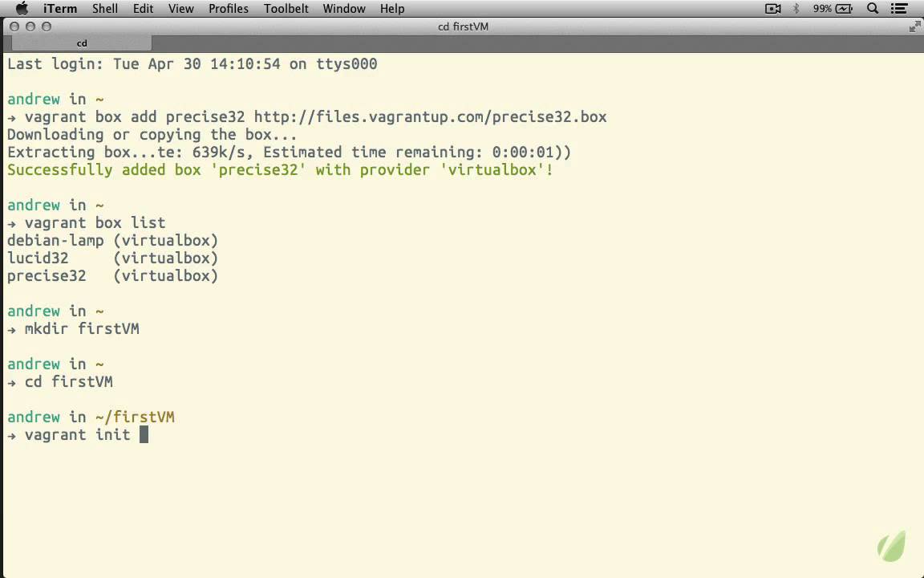Click the battery status icon
Screen dimensions: 924x578
843,9
